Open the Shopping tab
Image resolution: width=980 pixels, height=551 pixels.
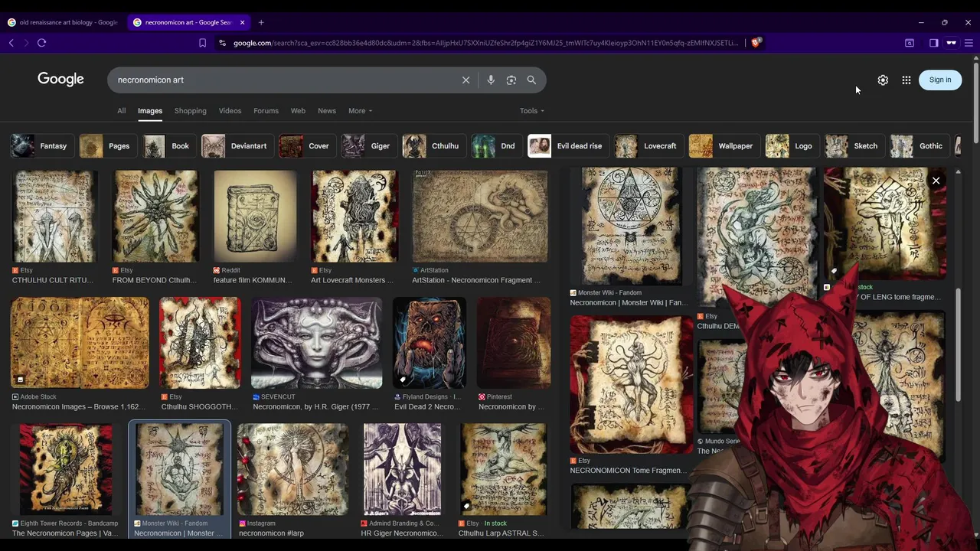tap(191, 111)
